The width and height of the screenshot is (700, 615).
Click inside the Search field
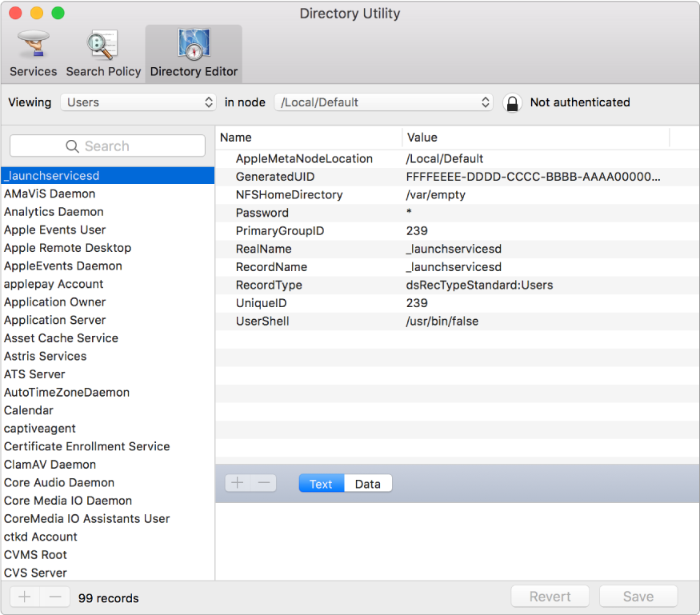[x=106, y=146]
